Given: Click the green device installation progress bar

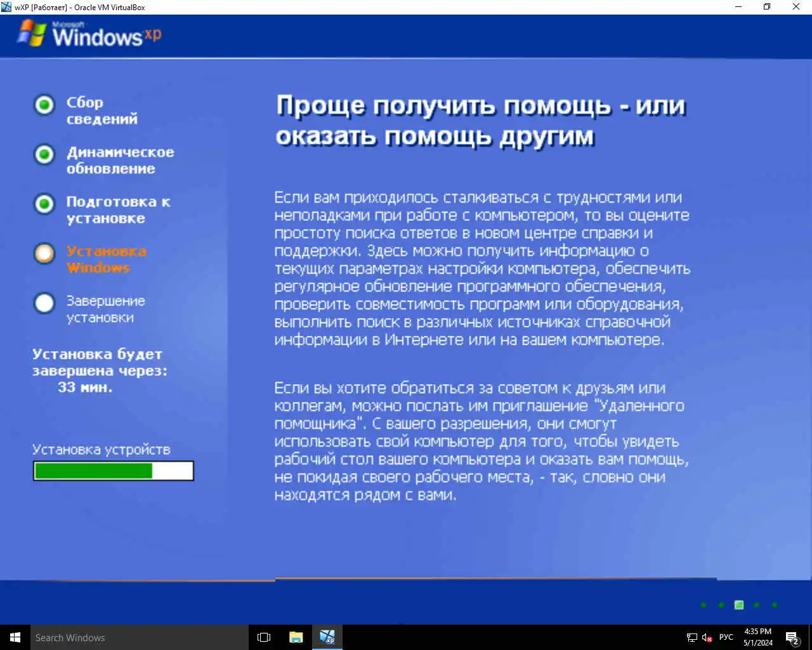Looking at the screenshot, I should [x=114, y=470].
